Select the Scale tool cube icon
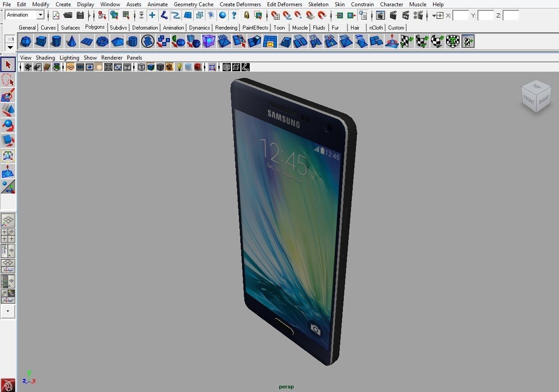The height and width of the screenshot is (392, 559). click(8, 141)
